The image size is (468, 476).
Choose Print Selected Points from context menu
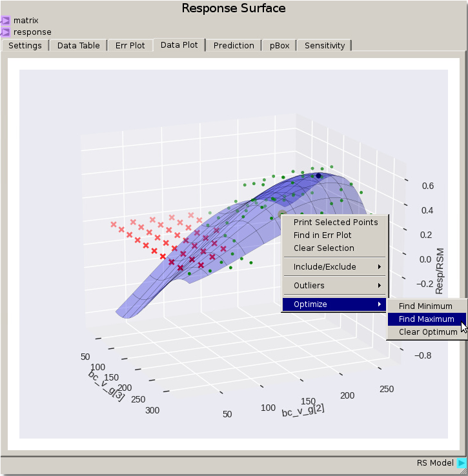(x=335, y=222)
